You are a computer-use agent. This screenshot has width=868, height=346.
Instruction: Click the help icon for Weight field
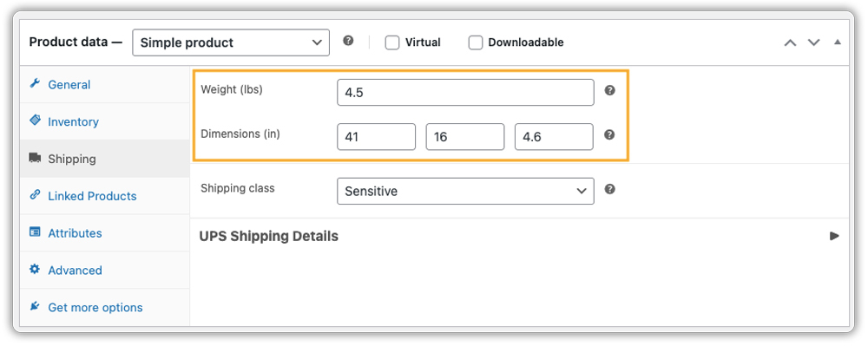pos(609,91)
